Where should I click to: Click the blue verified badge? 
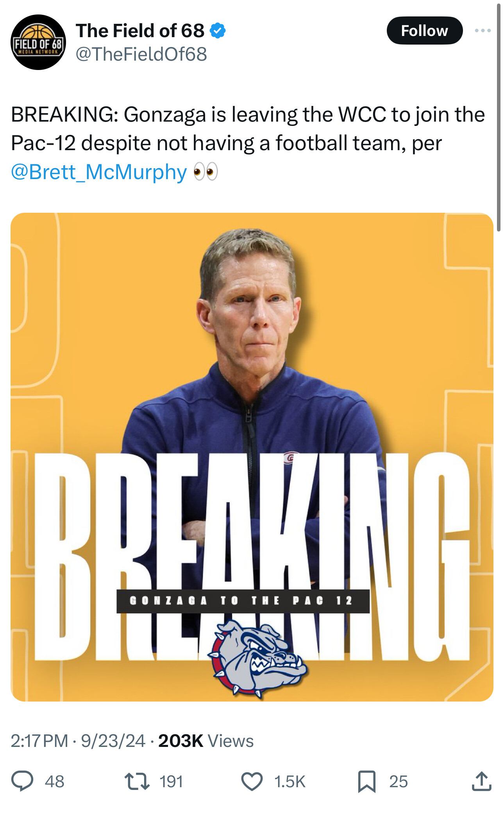click(218, 31)
